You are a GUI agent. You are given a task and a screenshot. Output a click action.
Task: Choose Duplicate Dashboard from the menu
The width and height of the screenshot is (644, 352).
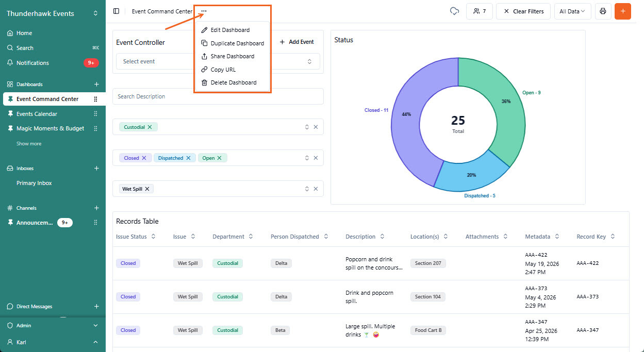point(233,43)
